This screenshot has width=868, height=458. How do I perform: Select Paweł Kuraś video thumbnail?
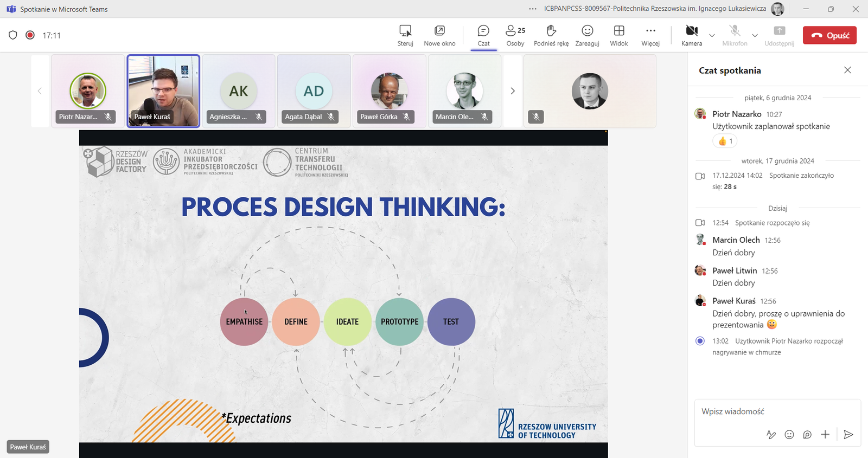pos(163,91)
